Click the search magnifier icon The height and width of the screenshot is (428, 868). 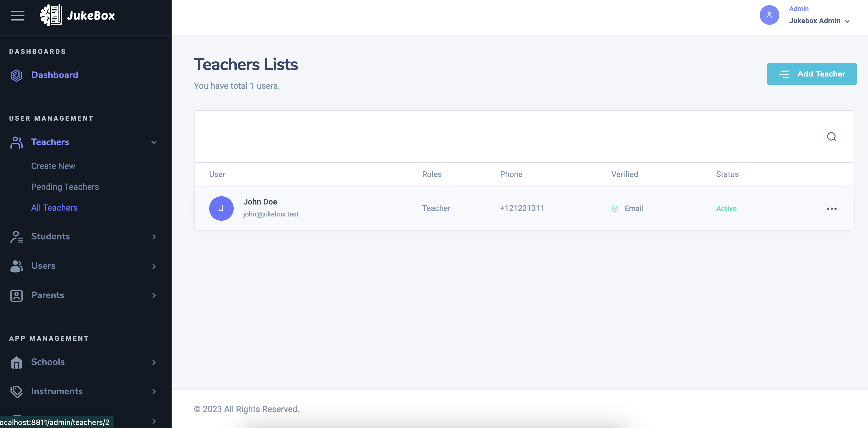click(832, 137)
